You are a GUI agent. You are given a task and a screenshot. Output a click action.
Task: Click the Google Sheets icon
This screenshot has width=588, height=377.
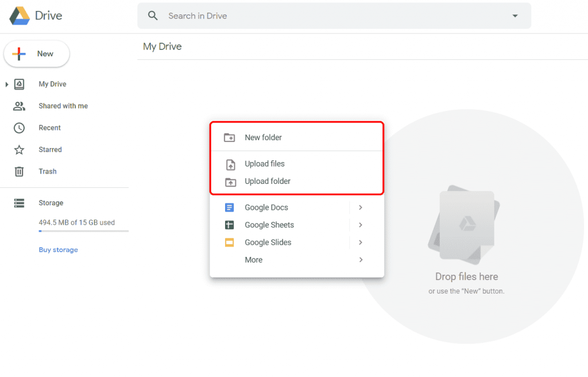pyautogui.click(x=230, y=225)
